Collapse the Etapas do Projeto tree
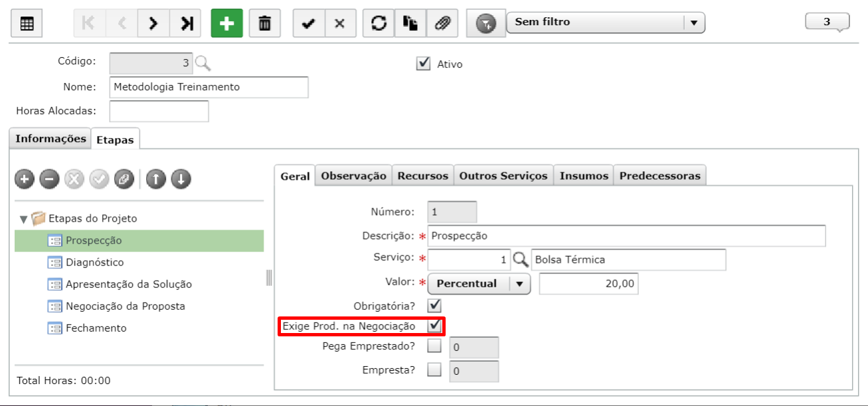The image size is (868, 406). 24,219
